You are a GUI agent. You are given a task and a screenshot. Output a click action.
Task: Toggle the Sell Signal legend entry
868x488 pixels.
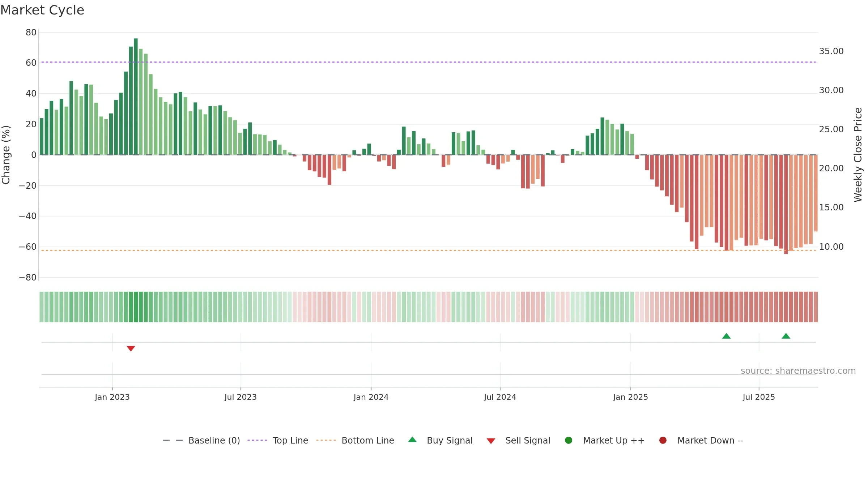point(518,440)
